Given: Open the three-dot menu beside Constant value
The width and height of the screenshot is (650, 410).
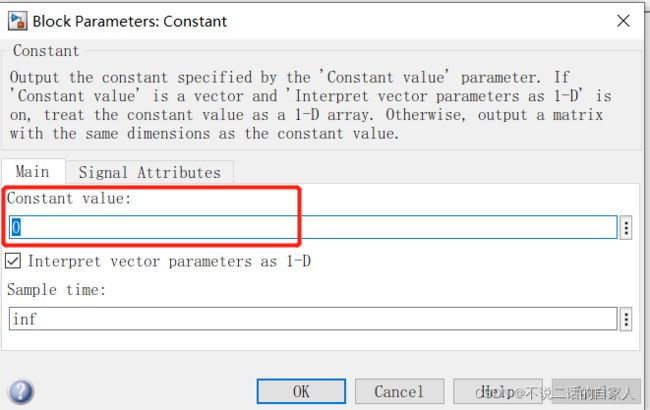Looking at the screenshot, I should pos(626,228).
